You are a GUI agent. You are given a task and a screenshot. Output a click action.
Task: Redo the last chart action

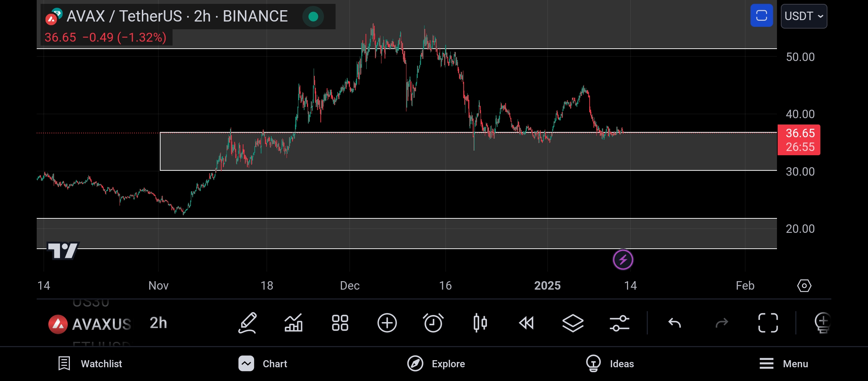[722, 323]
